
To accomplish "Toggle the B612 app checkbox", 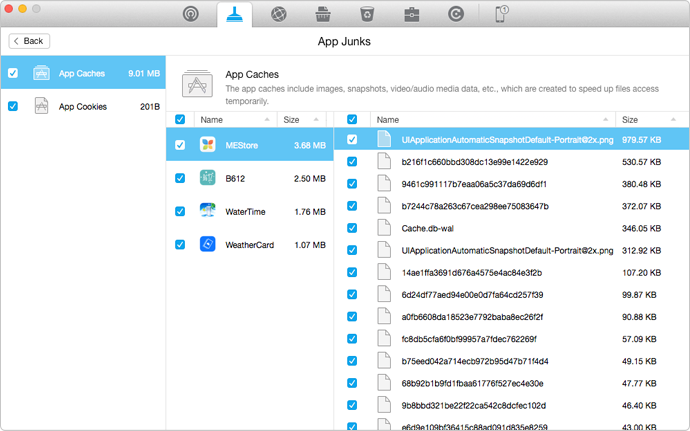I will pos(180,178).
